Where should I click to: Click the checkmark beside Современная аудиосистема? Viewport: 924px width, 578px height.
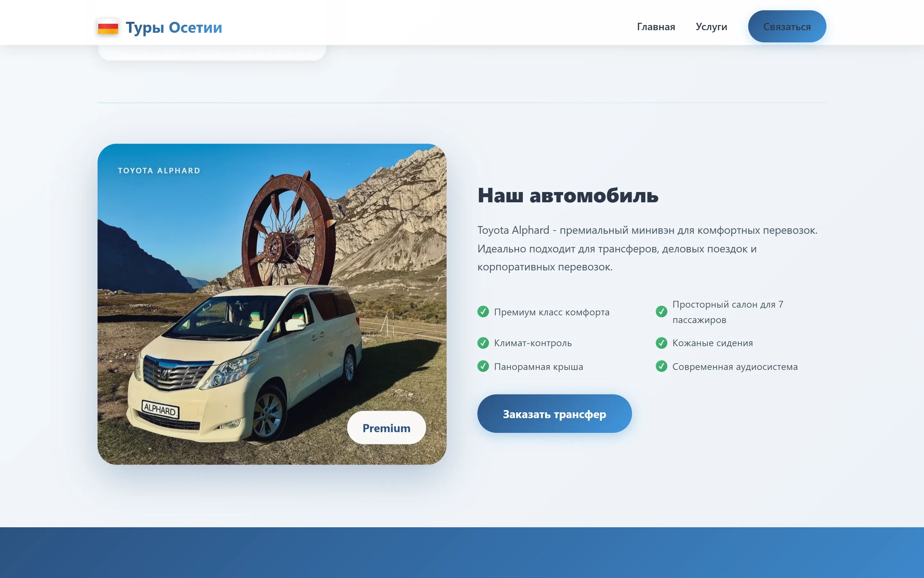[661, 366]
